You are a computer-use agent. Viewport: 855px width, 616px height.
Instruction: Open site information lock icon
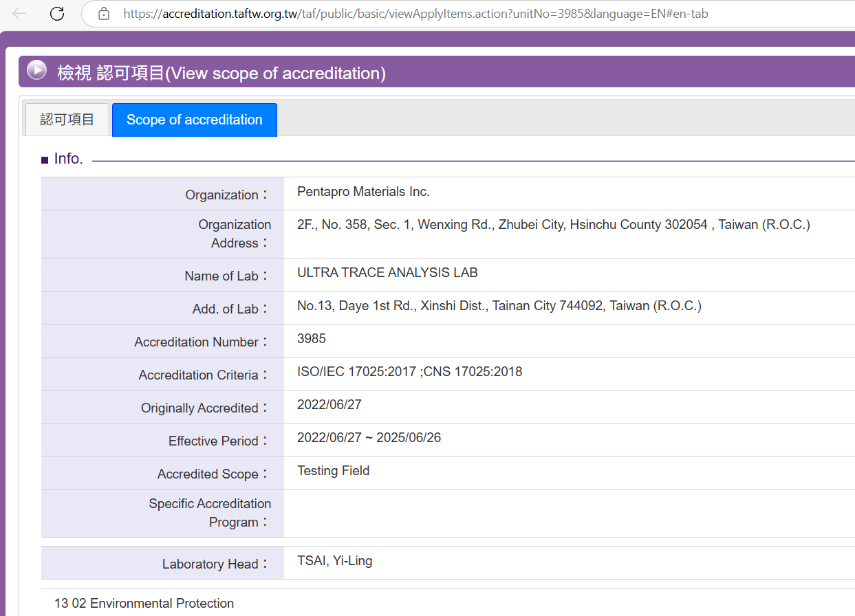(x=104, y=13)
